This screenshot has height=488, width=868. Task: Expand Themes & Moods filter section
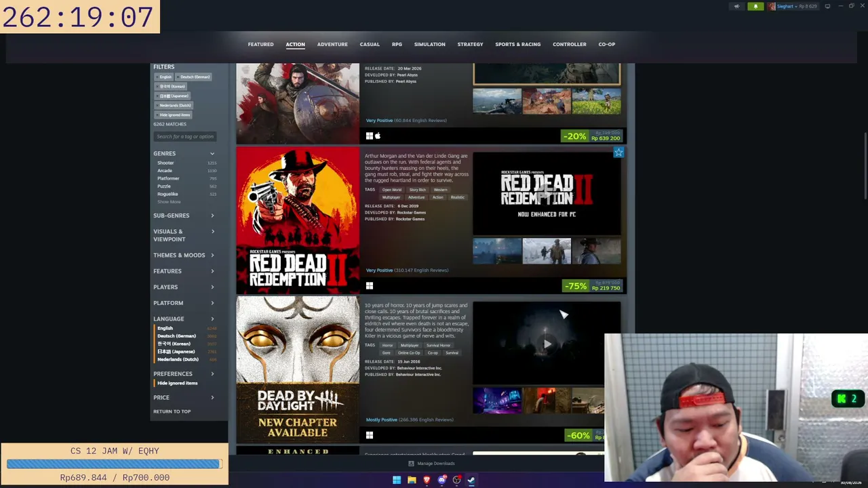pos(184,256)
